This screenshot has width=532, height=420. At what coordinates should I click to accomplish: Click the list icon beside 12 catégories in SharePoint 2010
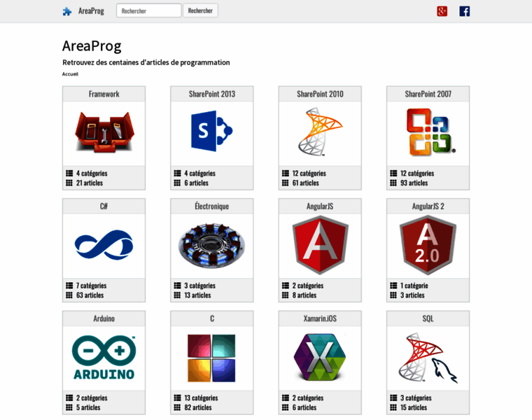click(286, 174)
